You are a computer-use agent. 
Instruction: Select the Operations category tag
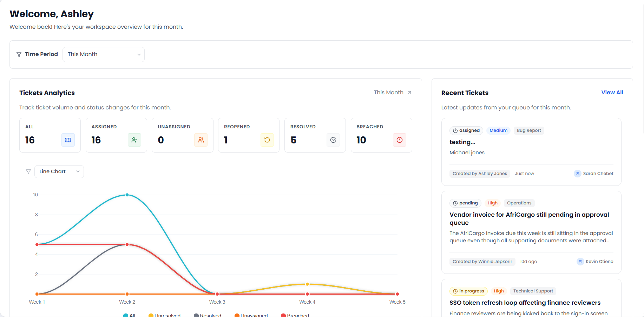click(x=519, y=203)
